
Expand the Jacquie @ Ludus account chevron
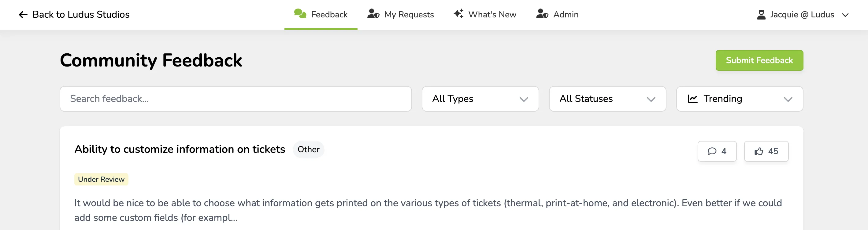pos(845,15)
